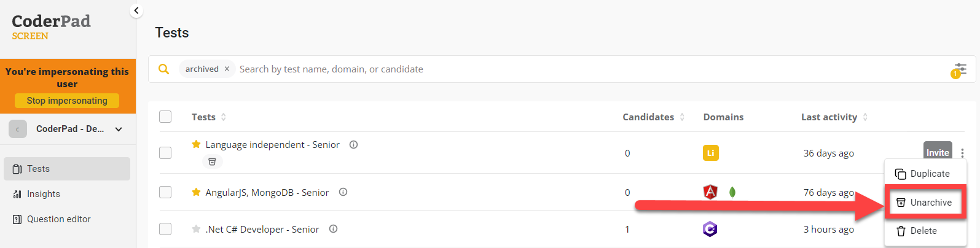Click the C# domain icon
Image resolution: width=980 pixels, height=248 pixels.
click(x=710, y=229)
